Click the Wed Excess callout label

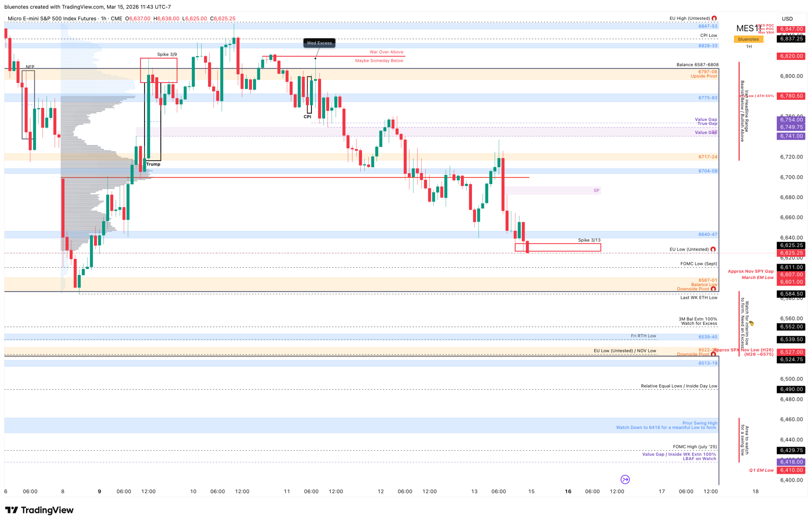(x=319, y=43)
